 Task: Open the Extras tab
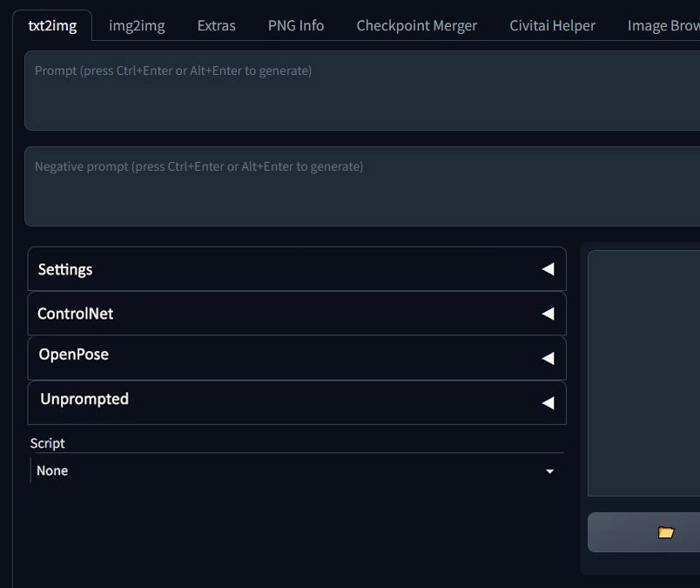click(x=217, y=25)
